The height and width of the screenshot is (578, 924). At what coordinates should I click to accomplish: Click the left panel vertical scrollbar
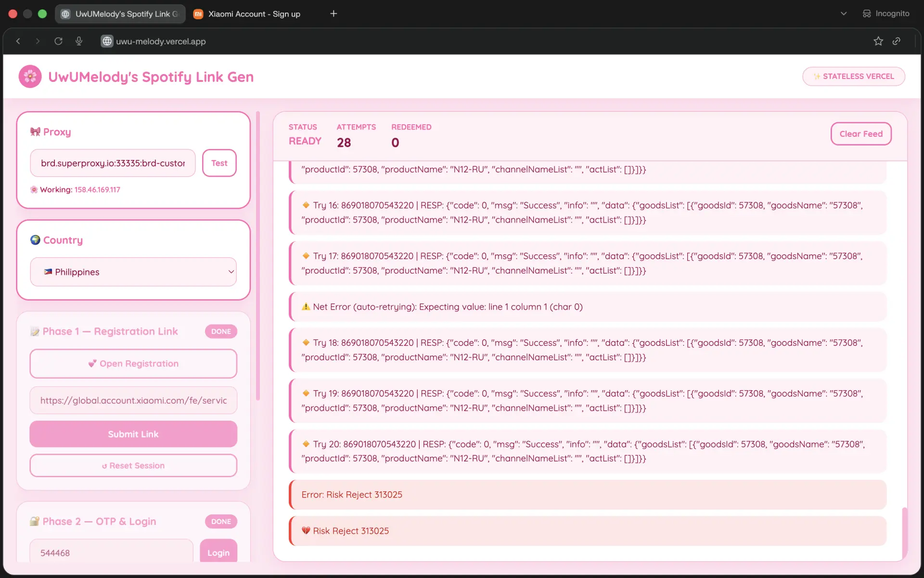pos(258,256)
